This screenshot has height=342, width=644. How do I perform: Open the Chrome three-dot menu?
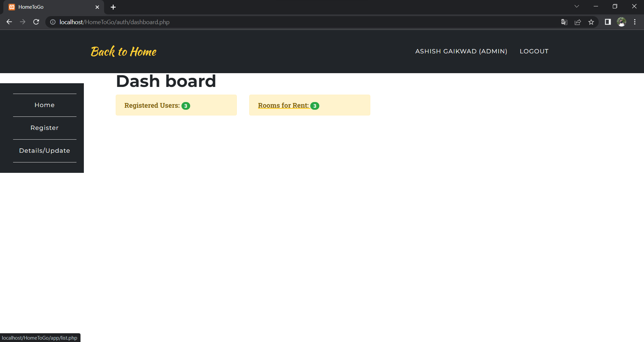click(x=635, y=22)
